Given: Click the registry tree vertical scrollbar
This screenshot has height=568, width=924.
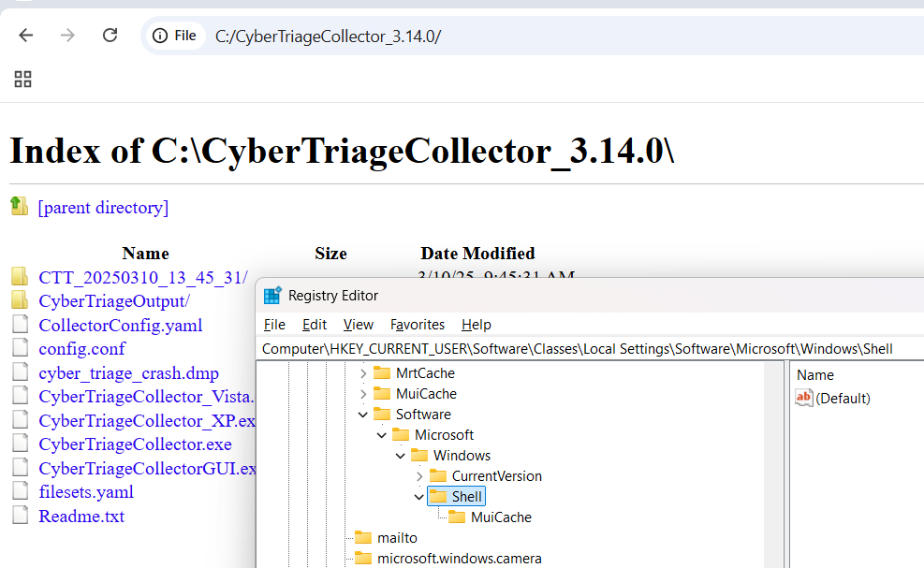Looking at the screenshot, I should coord(772,464).
